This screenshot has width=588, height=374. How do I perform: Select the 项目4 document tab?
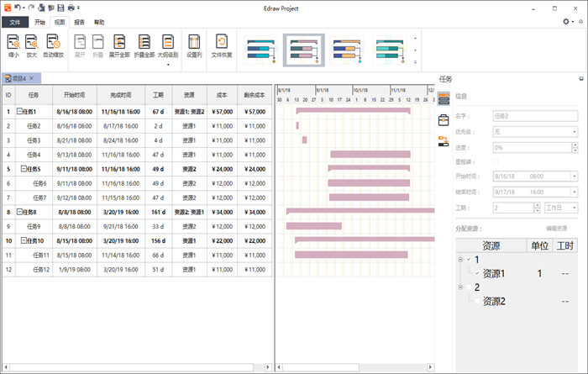(19, 78)
